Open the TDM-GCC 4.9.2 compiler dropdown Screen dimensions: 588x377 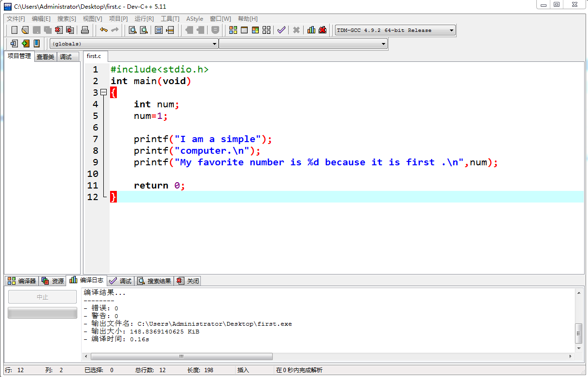[x=395, y=30]
